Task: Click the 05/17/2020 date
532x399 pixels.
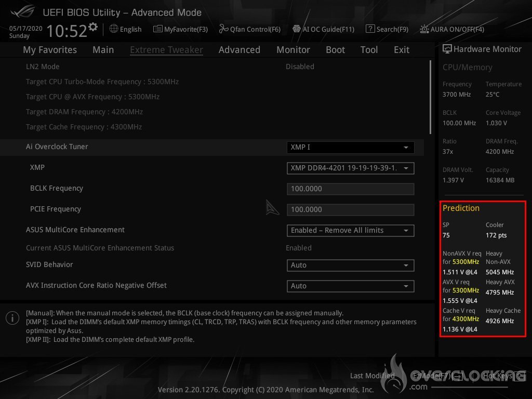Action: (x=26, y=29)
